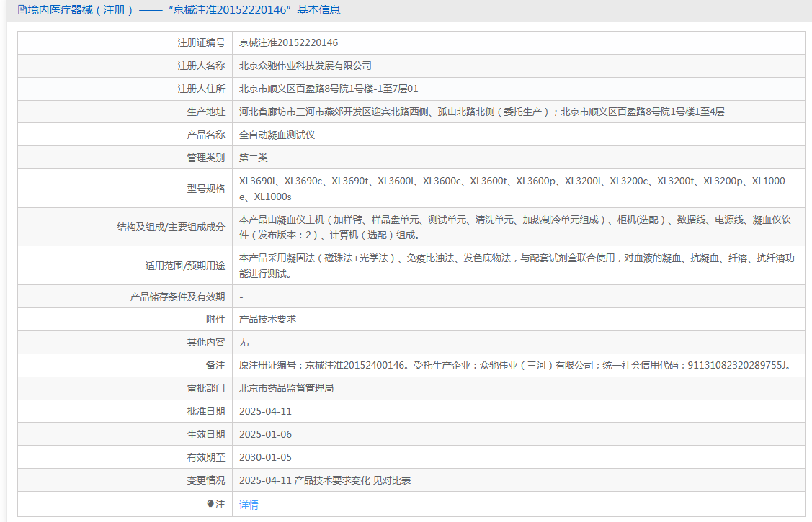Click change record 2025-04-11 产品技术要求变化 见对比表
812x522 pixels.
(x=325, y=480)
